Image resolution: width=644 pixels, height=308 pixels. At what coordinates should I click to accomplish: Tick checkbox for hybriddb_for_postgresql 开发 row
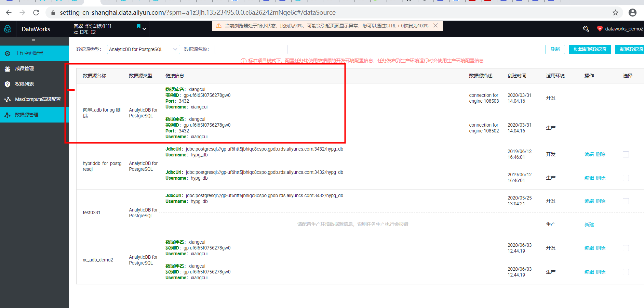(x=626, y=154)
